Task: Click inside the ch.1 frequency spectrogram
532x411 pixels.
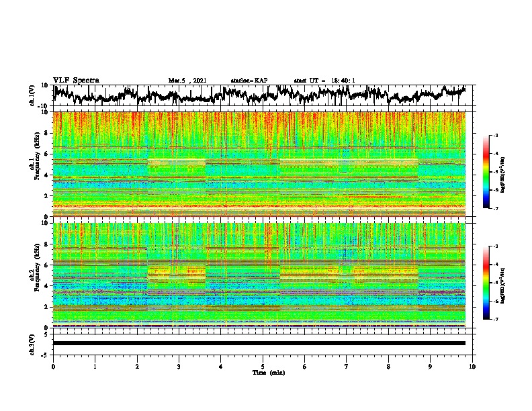Action: [259, 164]
